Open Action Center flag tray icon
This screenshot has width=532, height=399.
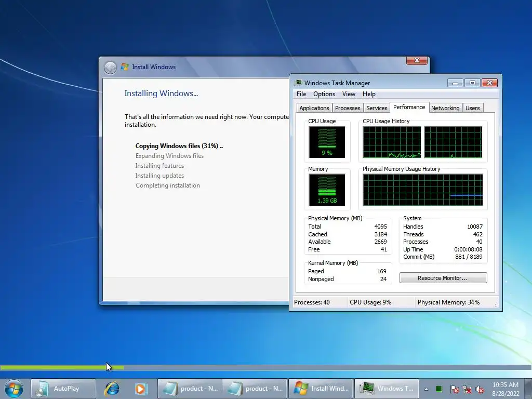[454, 389]
